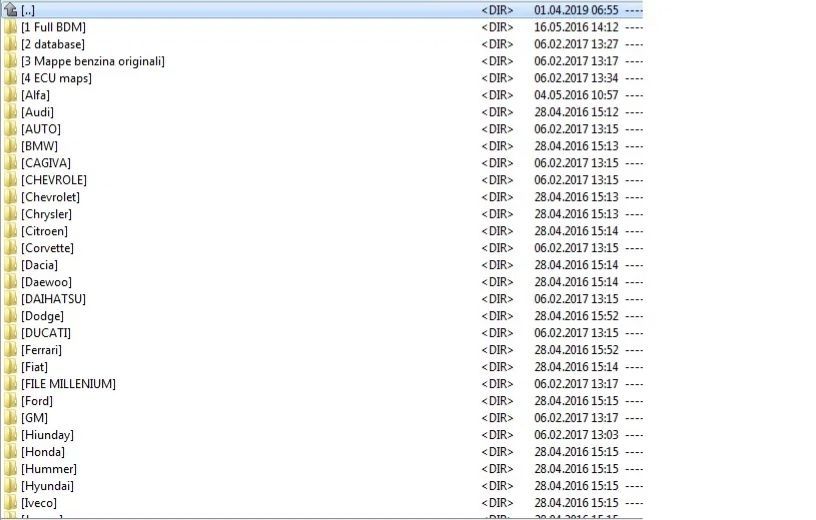The height and width of the screenshot is (520, 816).
Task: Select the Fiat folder icon
Action: [10, 367]
